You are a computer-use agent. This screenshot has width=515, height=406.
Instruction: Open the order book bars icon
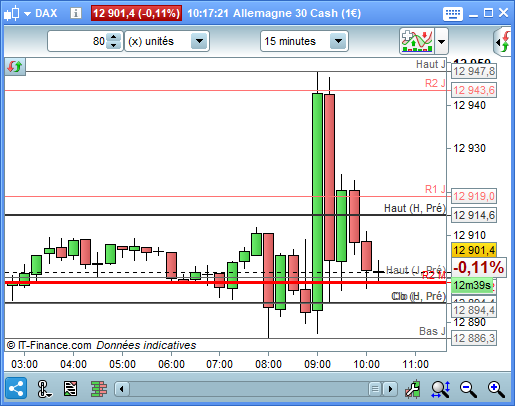coord(99,389)
